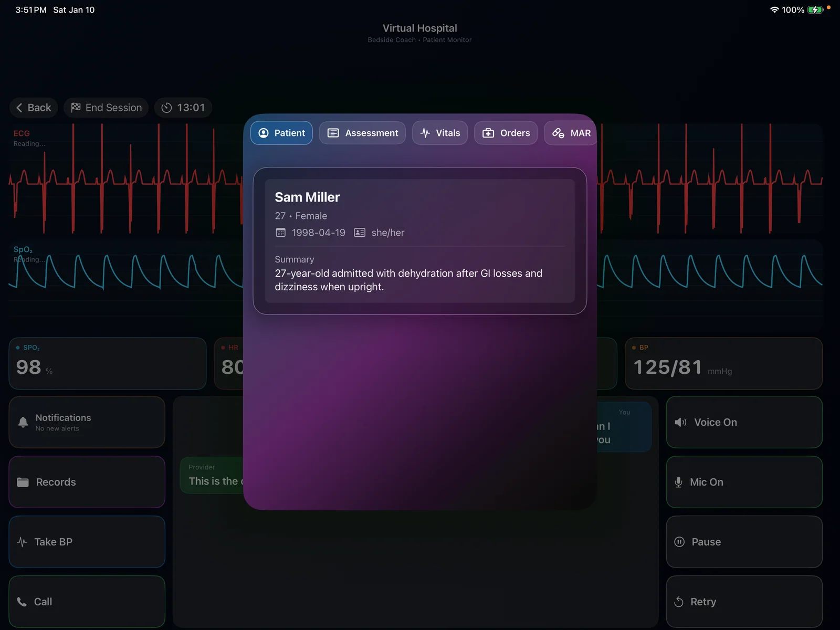This screenshot has height=630, width=840.
Task: Tap the calendar icon beside birth date
Action: (281, 233)
